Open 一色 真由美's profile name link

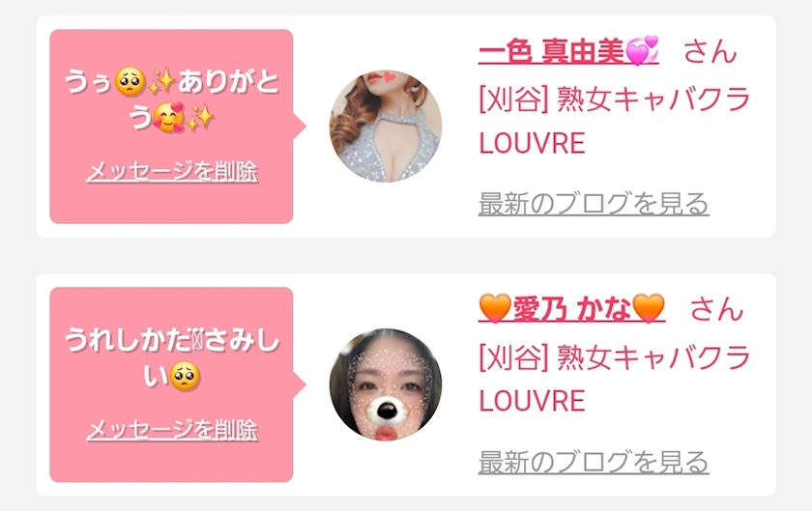click(568, 51)
